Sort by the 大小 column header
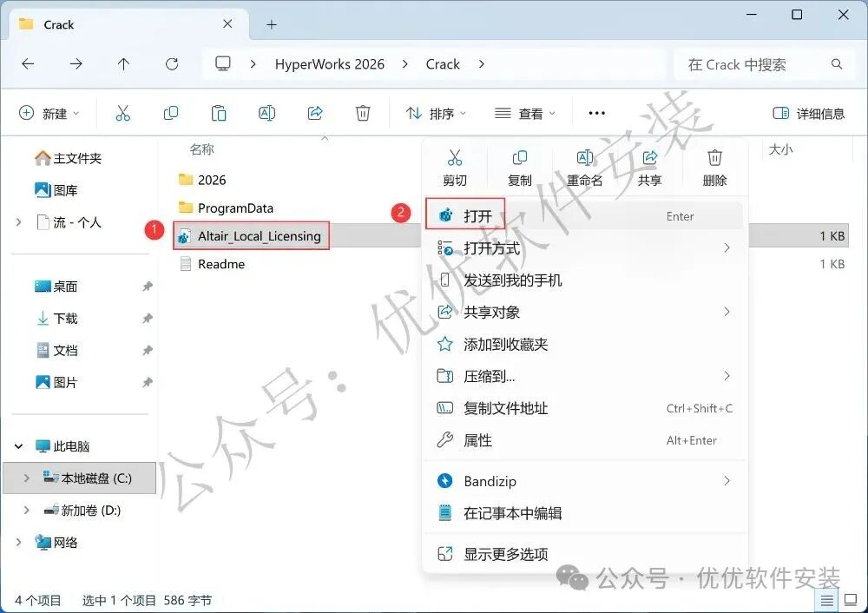Viewport: 868px width, 613px height. point(780,149)
